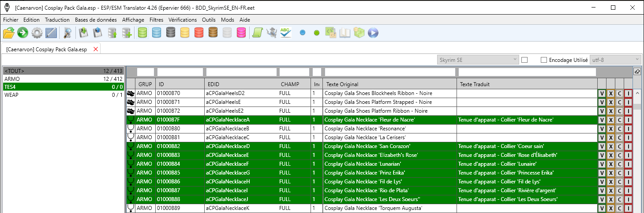Click the ruler grid toolbar icon
Viewport: 644px width, 213px height.
click(51, 32)
